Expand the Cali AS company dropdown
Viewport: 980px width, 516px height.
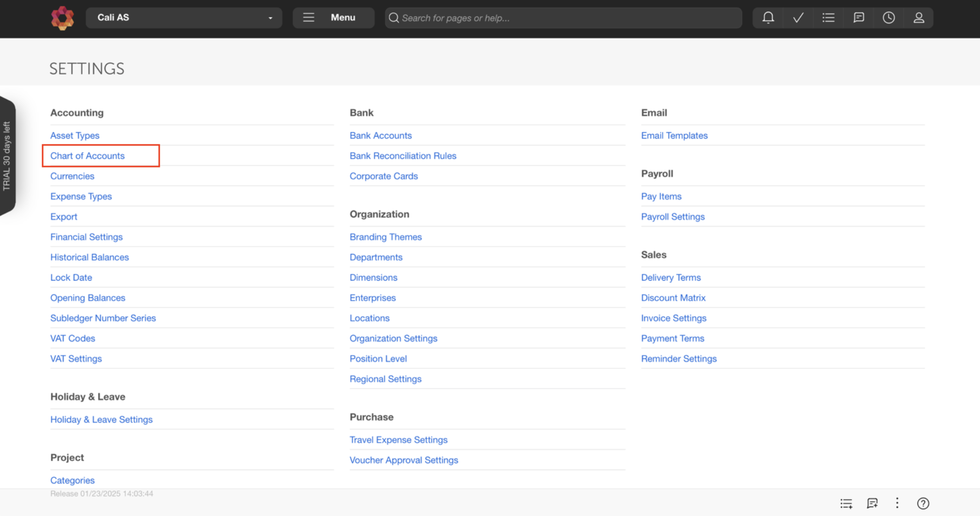(184, 17)
